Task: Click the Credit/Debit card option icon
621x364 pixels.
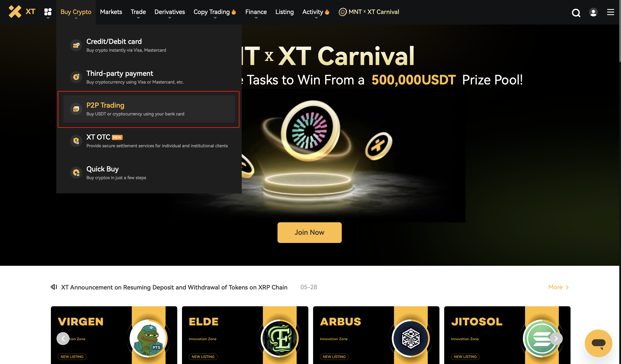Action: (76, 45)
